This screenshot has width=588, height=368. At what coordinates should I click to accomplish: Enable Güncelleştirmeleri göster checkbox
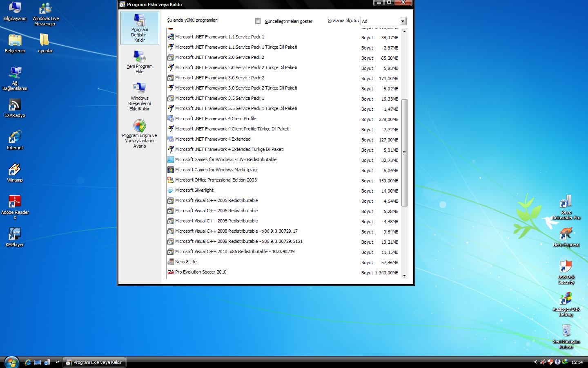(258, 21)
